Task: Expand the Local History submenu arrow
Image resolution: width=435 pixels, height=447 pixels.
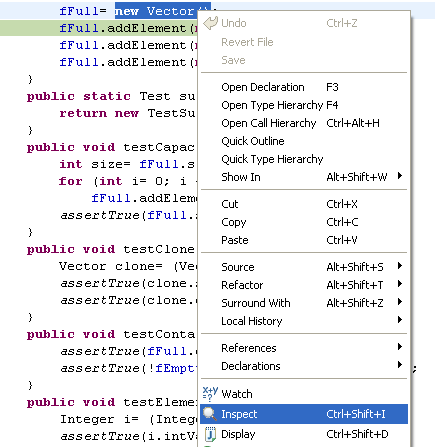Action: coord(400,320)
